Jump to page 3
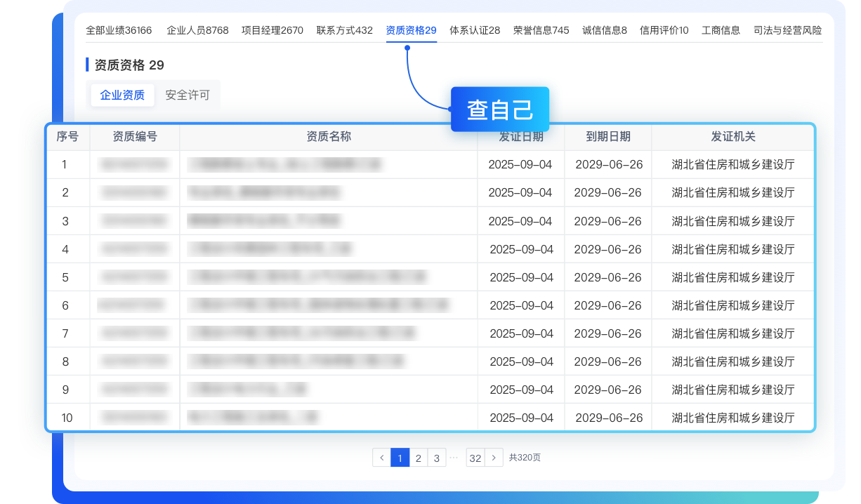This screenshot has height=504, width=861. (x=436, y=458)
